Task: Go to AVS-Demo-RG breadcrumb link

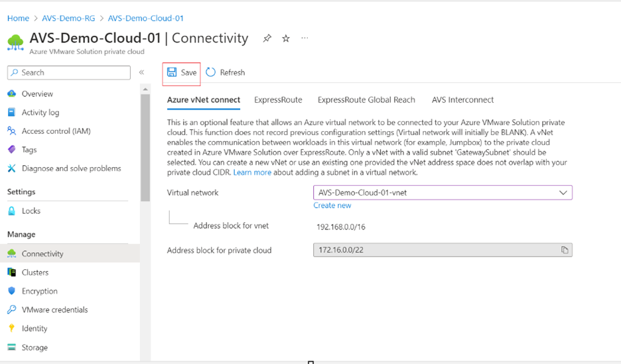Action: [68, 18]
